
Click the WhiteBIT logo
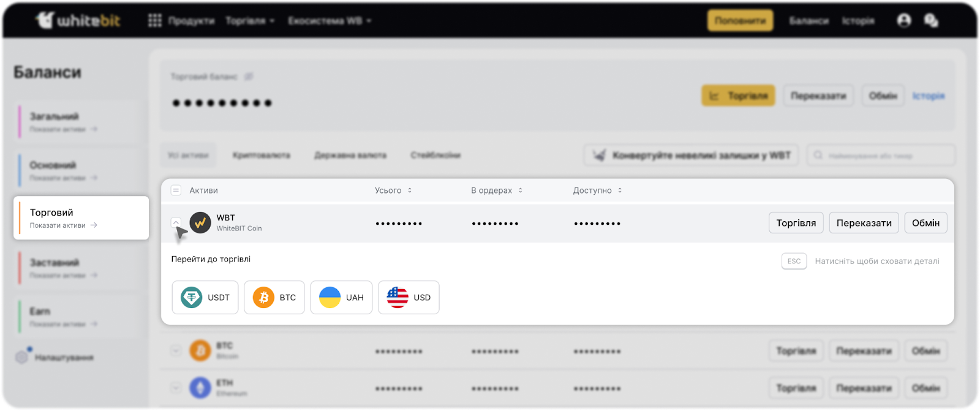78,21
